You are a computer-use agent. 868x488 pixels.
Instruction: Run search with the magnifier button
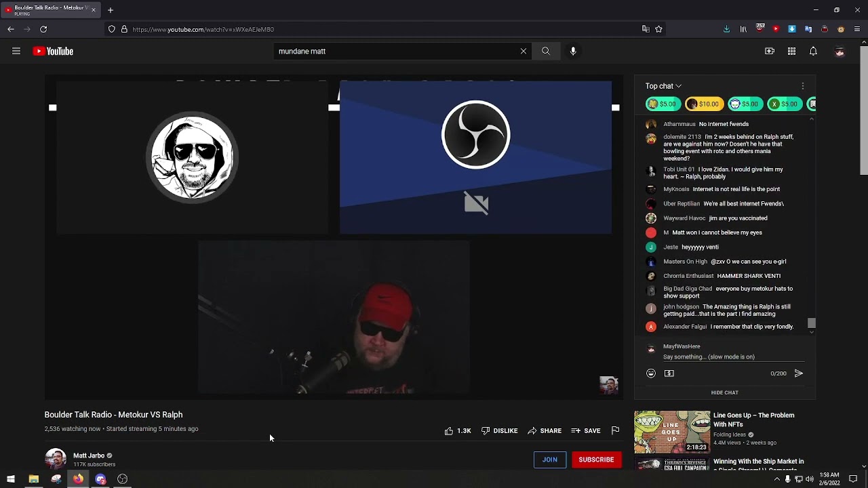[546, 51]
